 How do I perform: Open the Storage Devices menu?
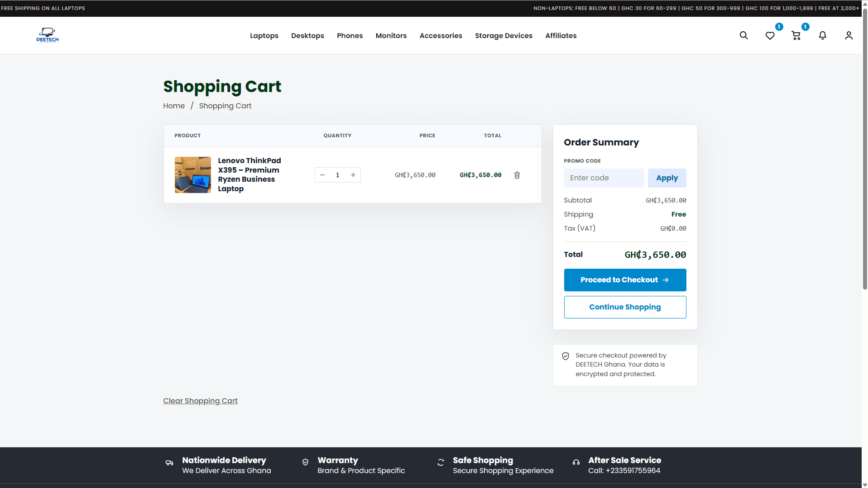point(504,35)
